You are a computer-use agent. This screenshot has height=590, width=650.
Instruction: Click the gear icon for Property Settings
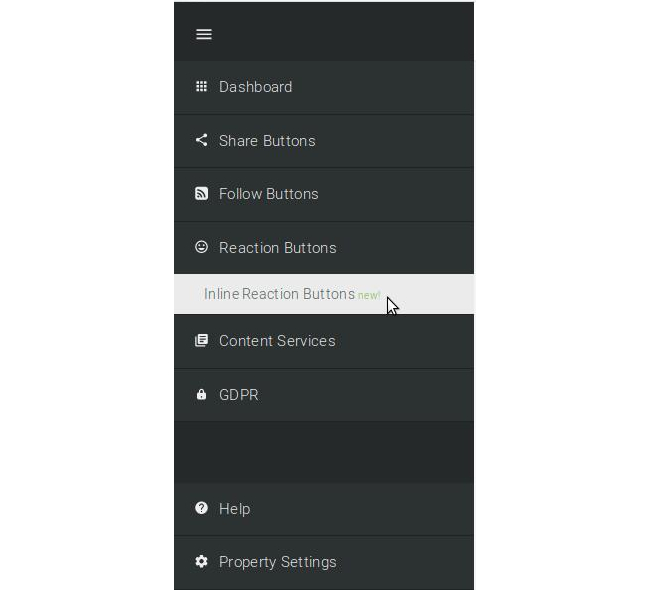(201, 561)
